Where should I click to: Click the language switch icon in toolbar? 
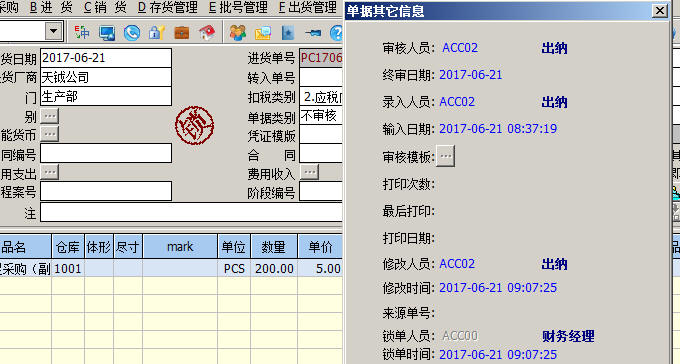(82, 32)
